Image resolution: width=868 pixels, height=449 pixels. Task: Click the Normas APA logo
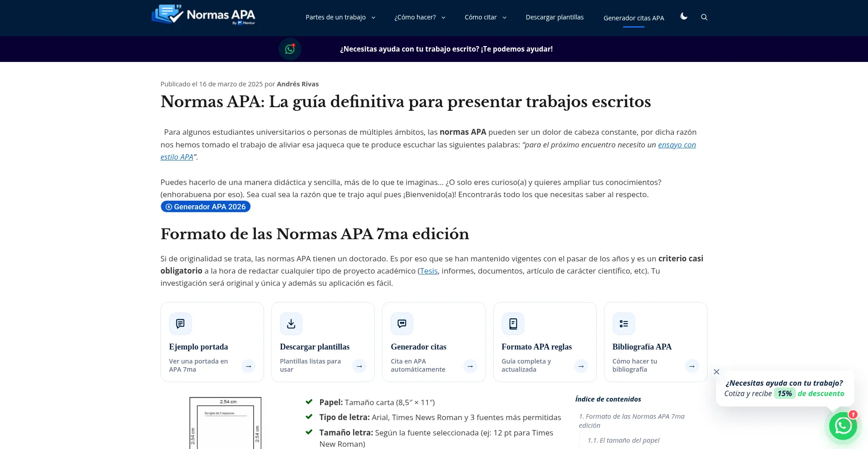[203, 14]
